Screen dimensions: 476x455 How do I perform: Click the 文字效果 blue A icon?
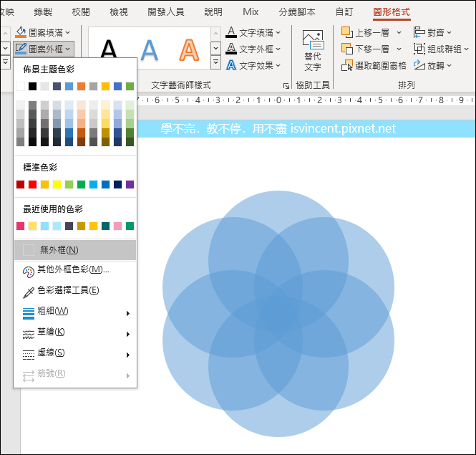231,65
